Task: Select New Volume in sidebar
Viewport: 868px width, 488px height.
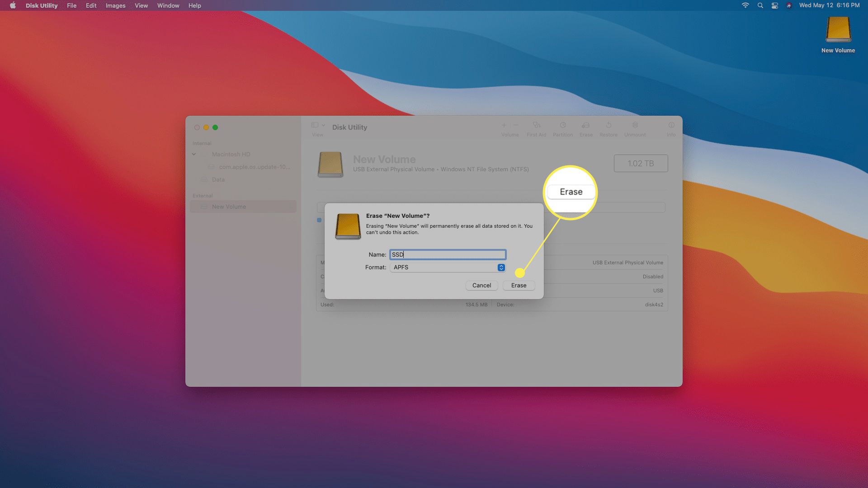Action: tap(243, 206)
